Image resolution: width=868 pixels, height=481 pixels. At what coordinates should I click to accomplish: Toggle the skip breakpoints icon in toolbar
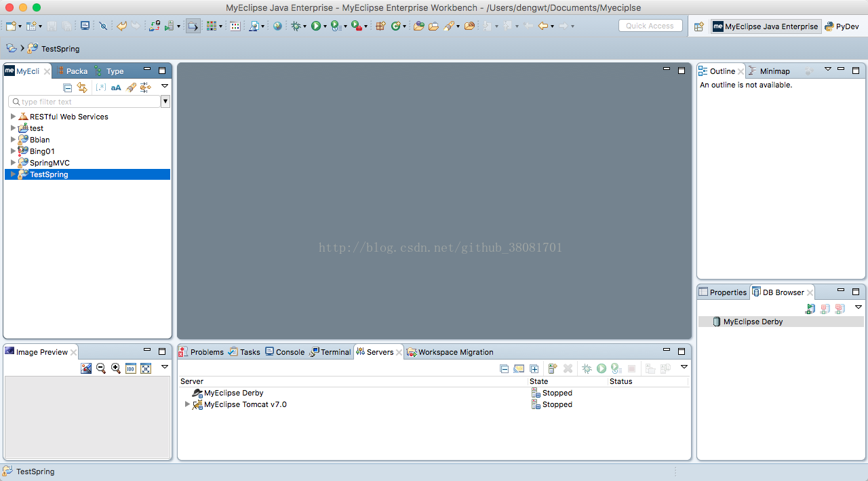103,26
